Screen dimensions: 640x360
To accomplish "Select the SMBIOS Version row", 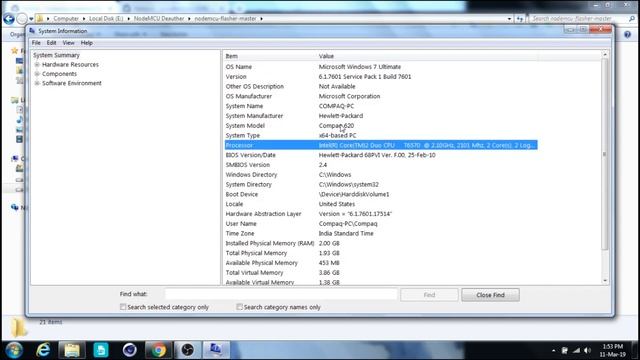I will 381,164.
